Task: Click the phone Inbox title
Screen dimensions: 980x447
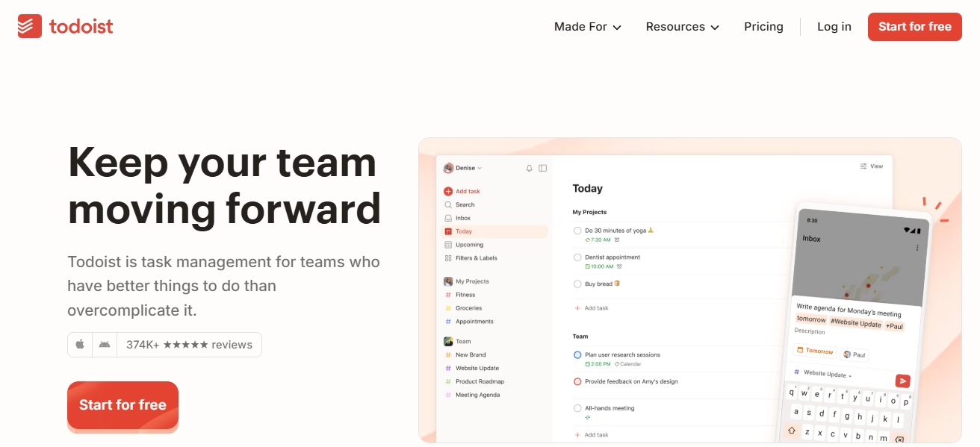Action: (811, 239)
